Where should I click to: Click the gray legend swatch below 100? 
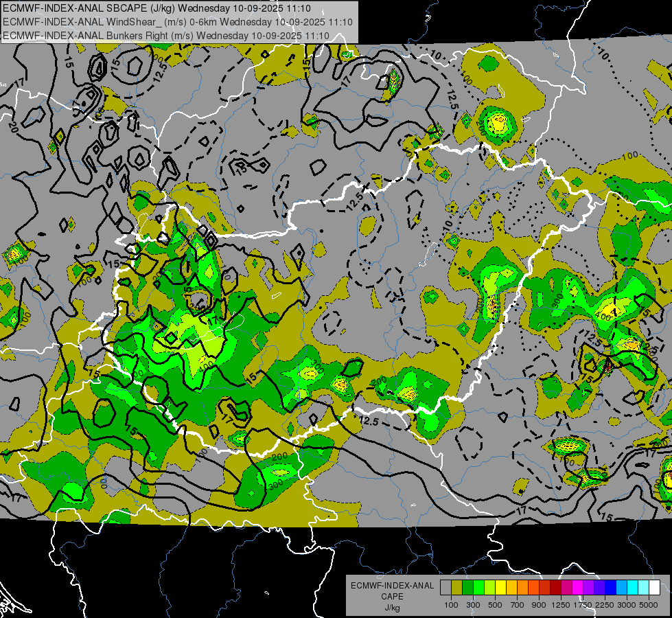445,588
